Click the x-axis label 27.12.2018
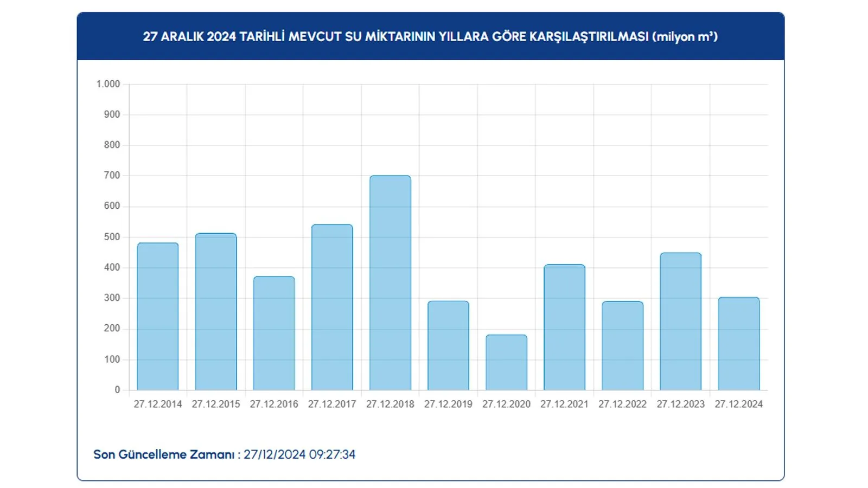 390,404
